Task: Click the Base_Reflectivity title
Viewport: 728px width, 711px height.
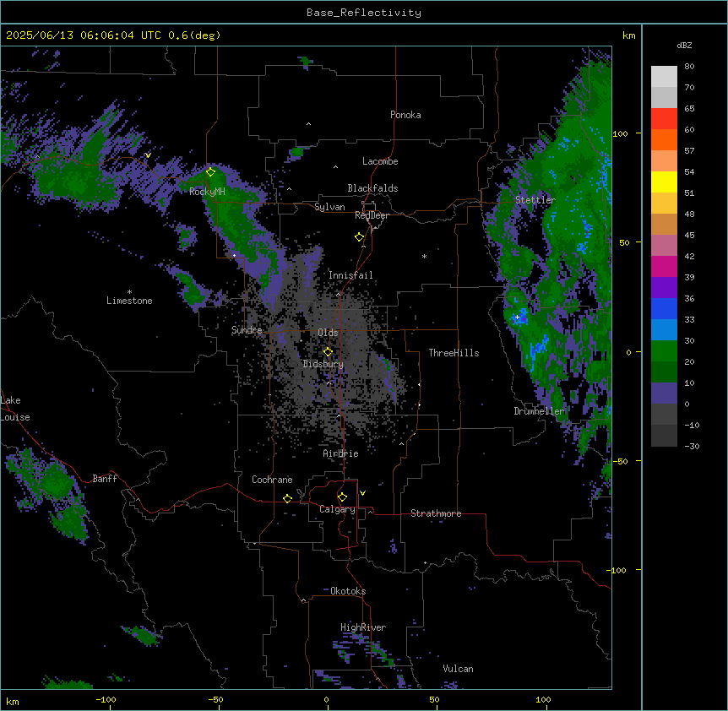Action: click(x=364, y=13)
